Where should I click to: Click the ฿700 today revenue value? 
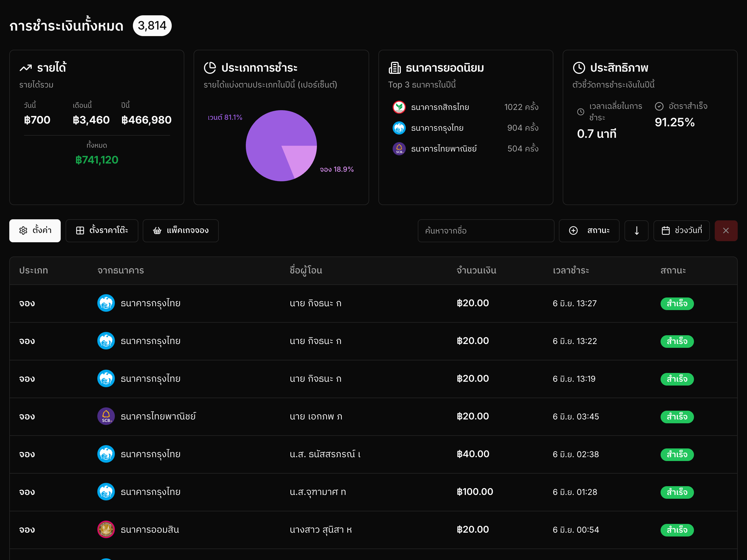click(37, 120)
